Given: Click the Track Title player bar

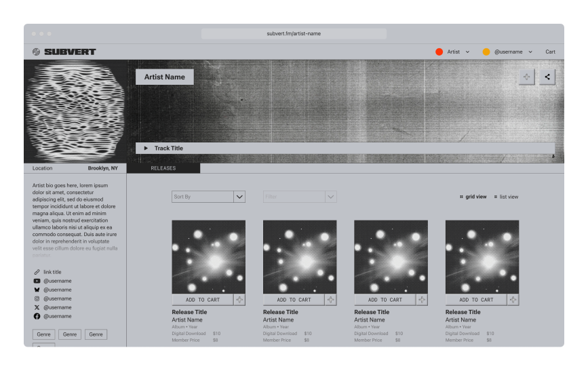Looking at the screenshot, I should point(345,148).
